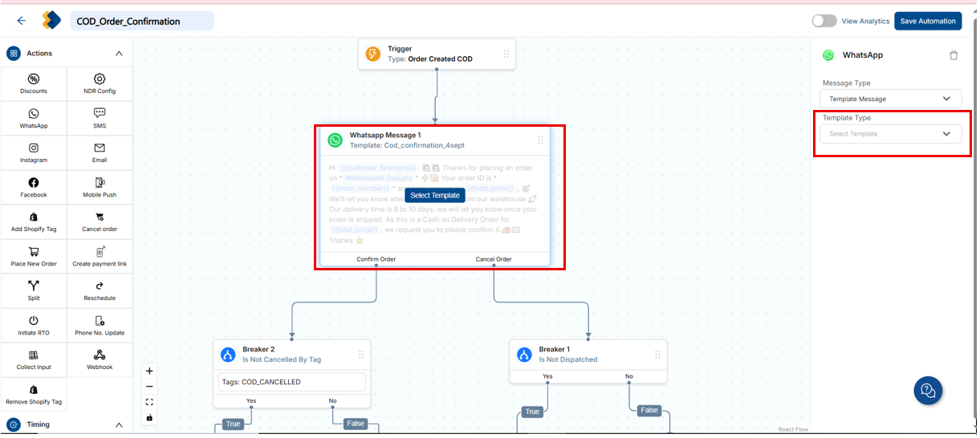Screen dimensions: 980x438
Task: Click the app logo in header
Action: [51, 21]
